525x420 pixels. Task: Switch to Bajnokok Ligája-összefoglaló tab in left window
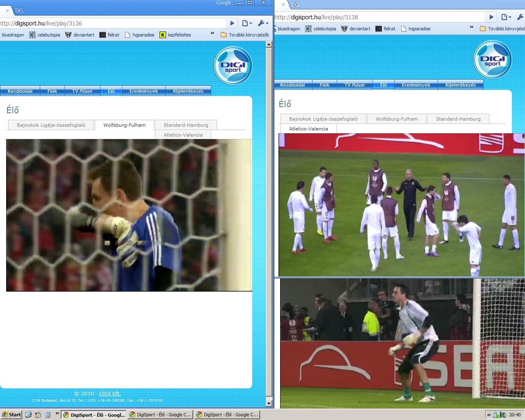[51, 125]
